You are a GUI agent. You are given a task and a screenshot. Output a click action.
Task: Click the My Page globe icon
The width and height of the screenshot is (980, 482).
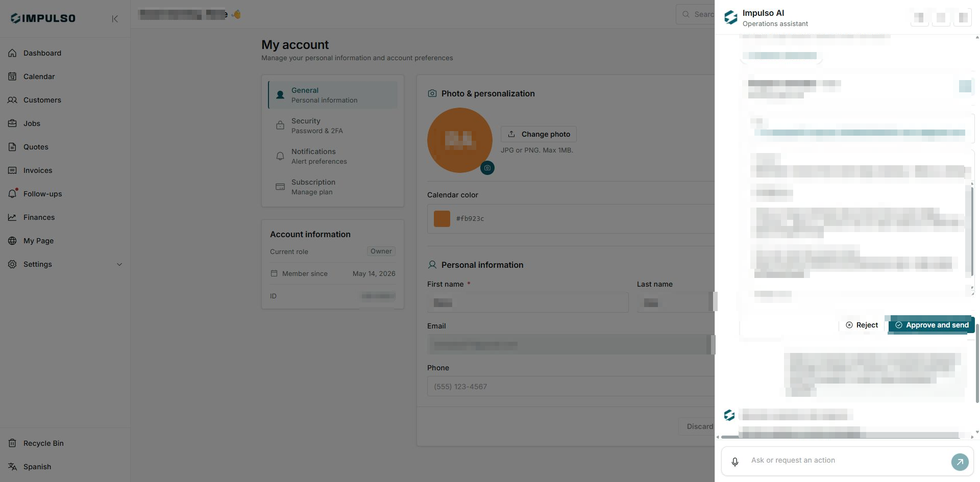(12, 241)
